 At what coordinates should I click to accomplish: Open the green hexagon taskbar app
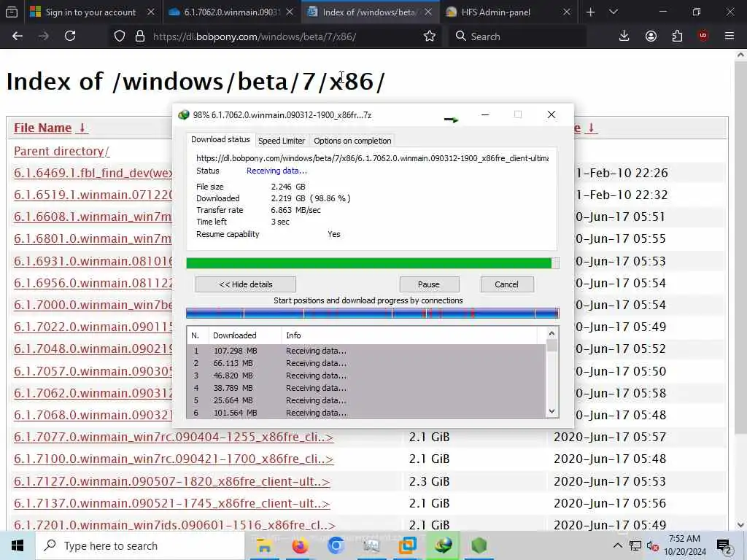[479, 545]
